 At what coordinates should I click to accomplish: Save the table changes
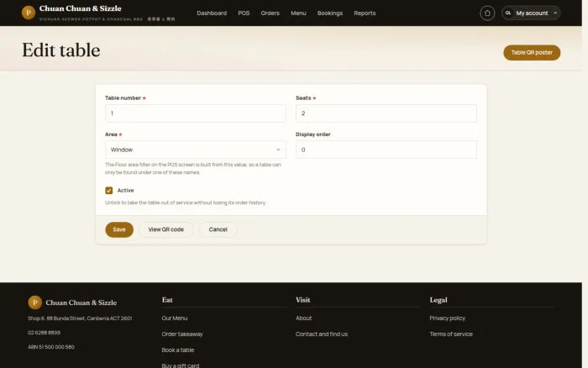point(119,229)
